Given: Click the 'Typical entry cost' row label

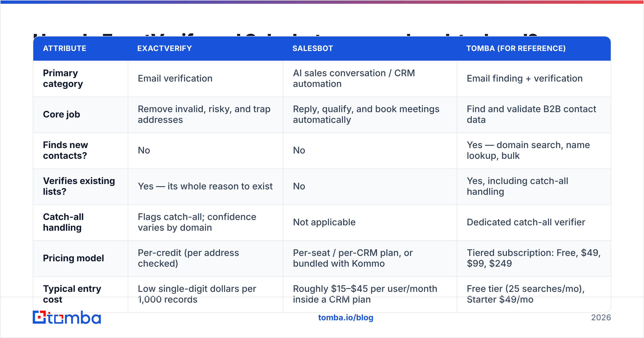Looking at the screenshot, I should [x=72, y=294].
